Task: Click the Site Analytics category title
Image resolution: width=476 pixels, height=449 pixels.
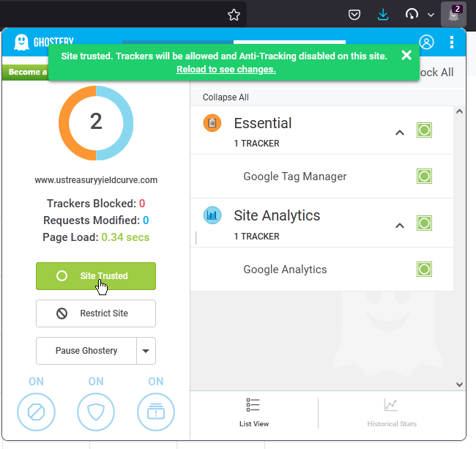Action: (x=277, y=215)
